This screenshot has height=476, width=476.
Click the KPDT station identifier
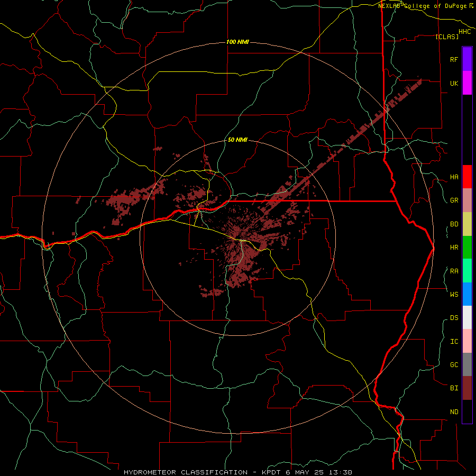(x=272, y=472)
